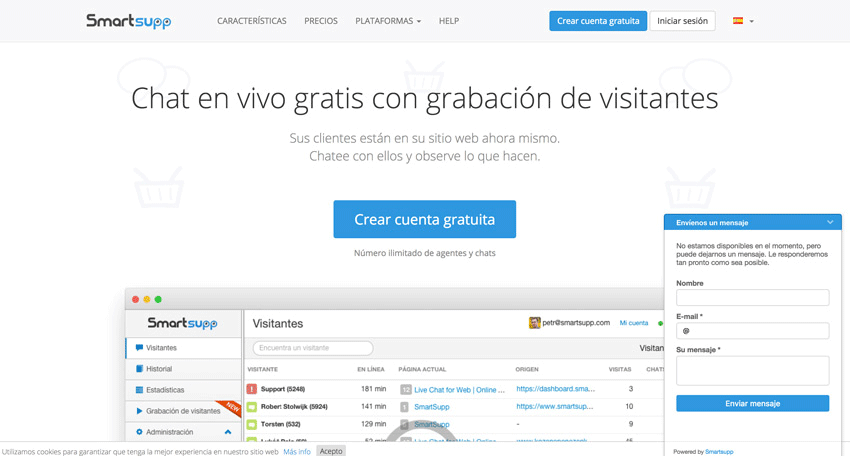Click the Smartsupp logo in header

tap(128, 21)
